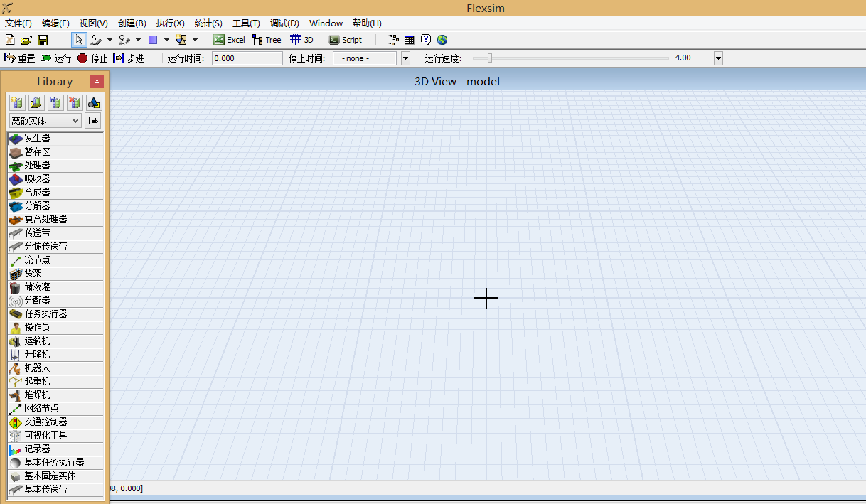Click the globe icon in the toolbar
The width and height of the screenshot is (866, 504).
click(442, 40)
